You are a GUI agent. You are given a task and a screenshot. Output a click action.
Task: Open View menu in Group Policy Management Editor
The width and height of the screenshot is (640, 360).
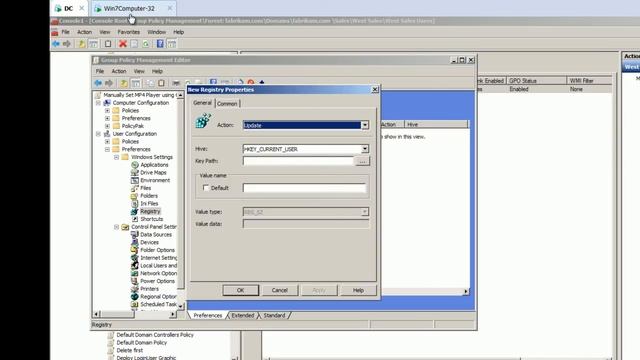(x=139, y=71)
